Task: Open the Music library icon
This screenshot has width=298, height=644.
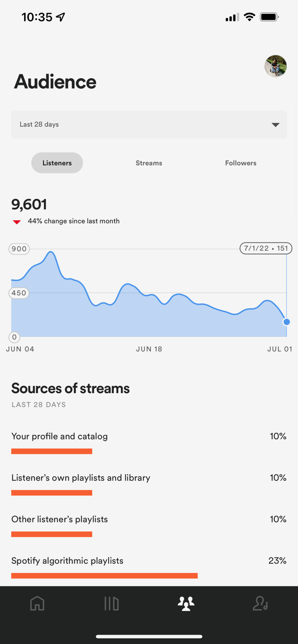Action: (111, 603)
